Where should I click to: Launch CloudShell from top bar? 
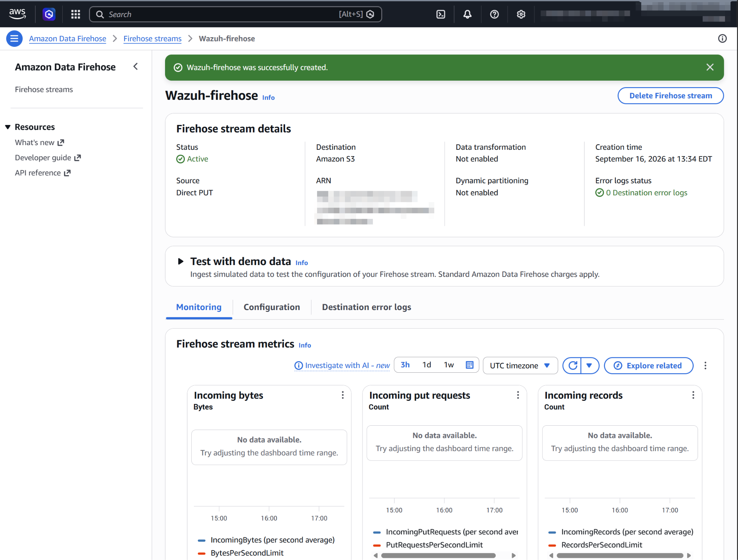tap(441, 14)
